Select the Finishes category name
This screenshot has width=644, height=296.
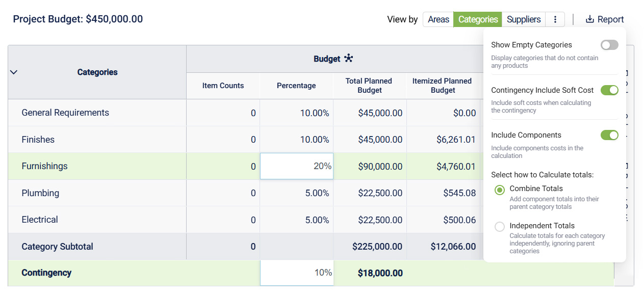38,140
